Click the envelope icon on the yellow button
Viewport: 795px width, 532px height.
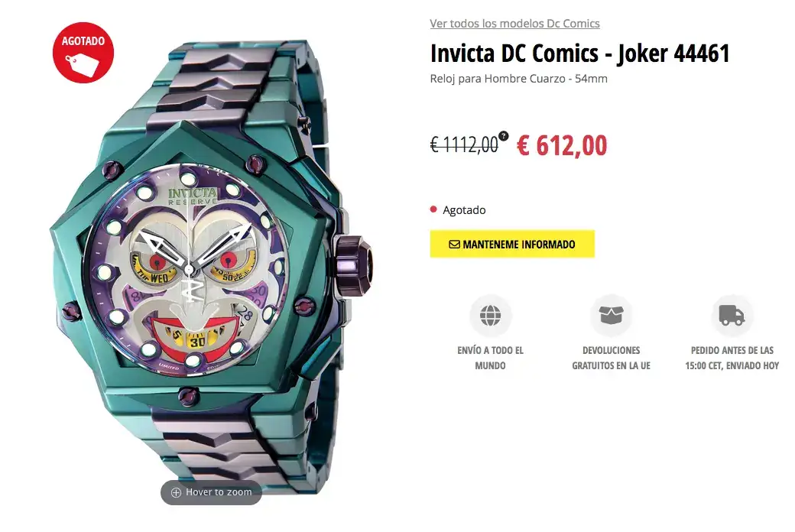pyautogui.click(x=454, y=245)
